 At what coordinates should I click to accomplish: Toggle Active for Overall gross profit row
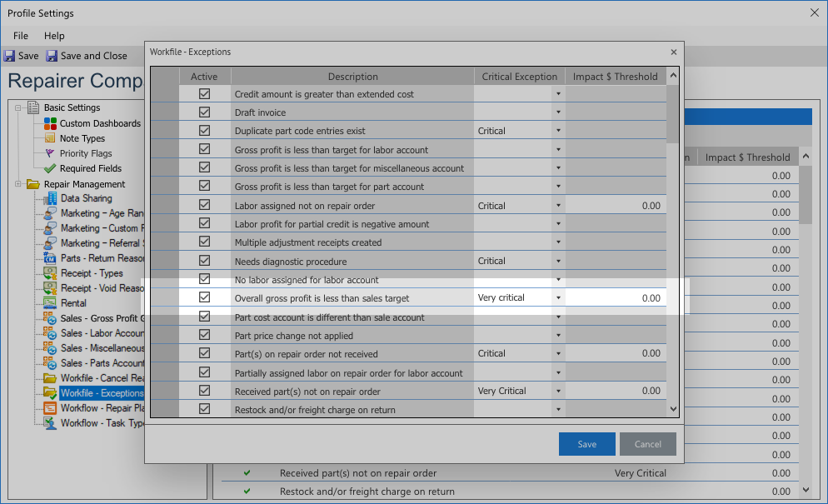[204, 297]
